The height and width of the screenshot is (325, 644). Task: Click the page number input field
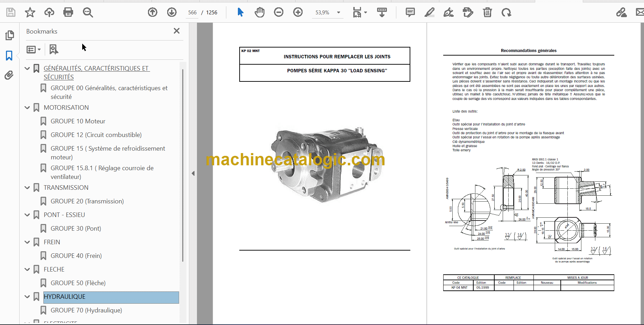(192, 13)
